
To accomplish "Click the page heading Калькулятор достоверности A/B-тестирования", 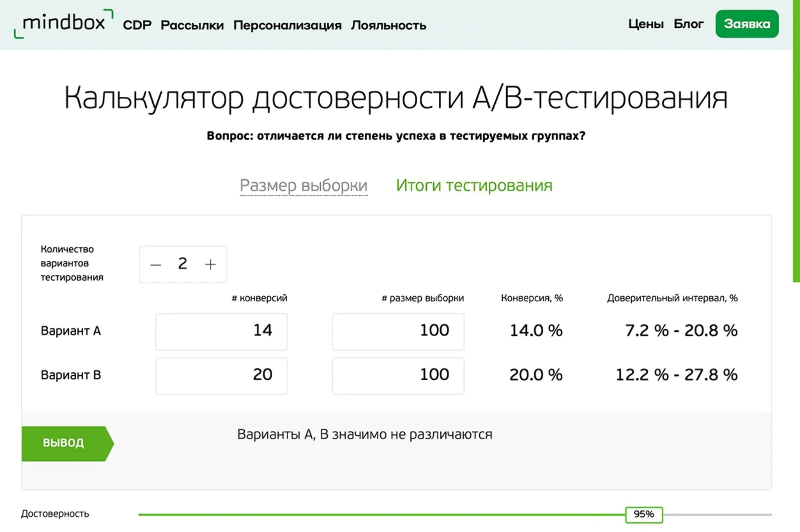I will click(x=396, y=97).
